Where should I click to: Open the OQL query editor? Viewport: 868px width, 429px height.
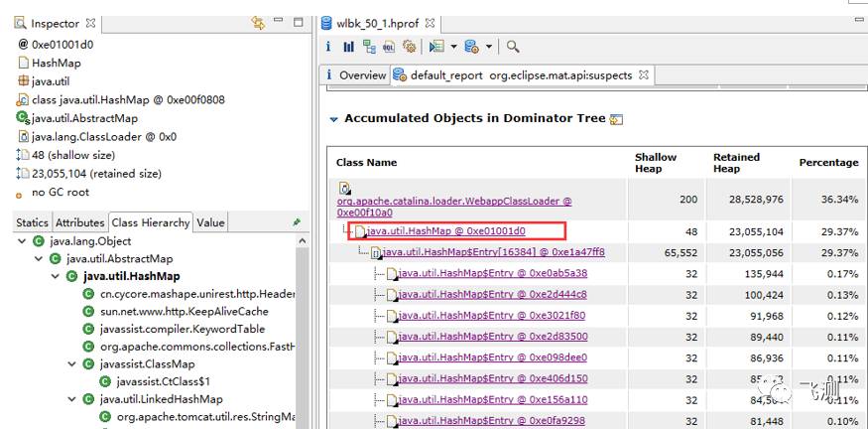pos(389,47)
